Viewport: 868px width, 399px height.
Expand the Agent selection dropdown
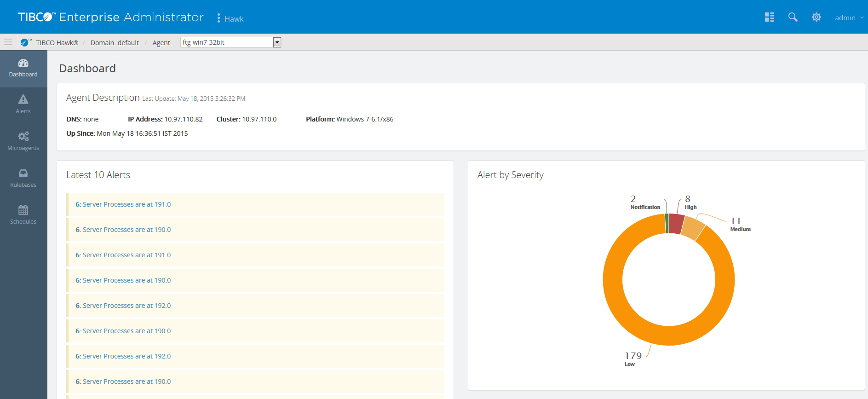(277, 42)
